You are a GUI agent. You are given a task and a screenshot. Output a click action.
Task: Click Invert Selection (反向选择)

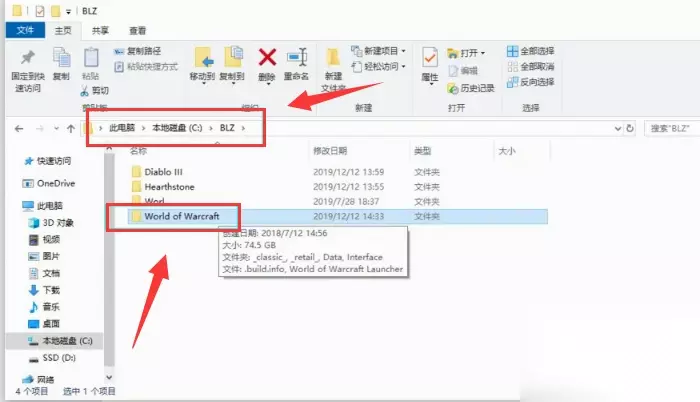(531, 82)
